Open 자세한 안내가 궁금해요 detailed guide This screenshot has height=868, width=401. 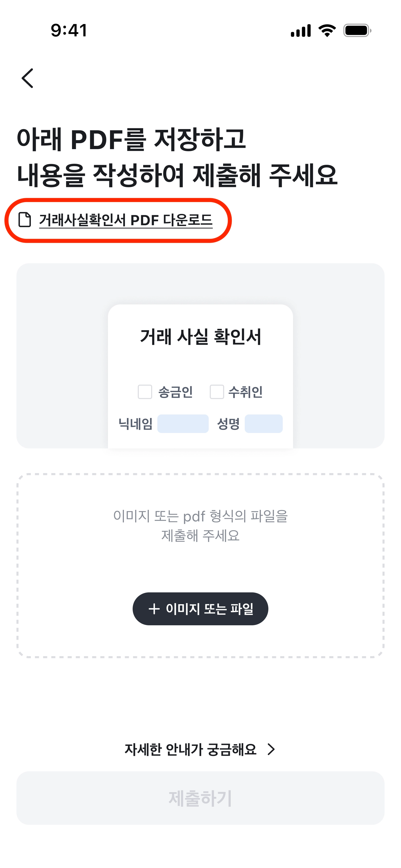[x=190, y=749]
